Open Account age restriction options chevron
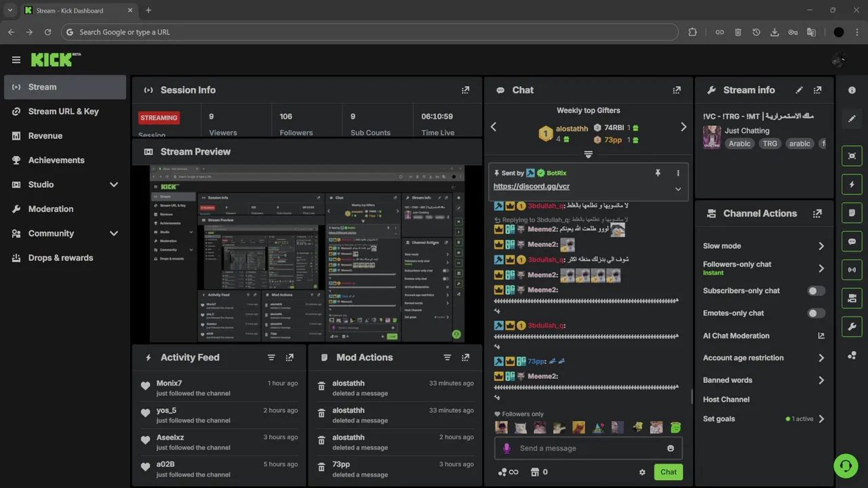 tap(821, 358)
